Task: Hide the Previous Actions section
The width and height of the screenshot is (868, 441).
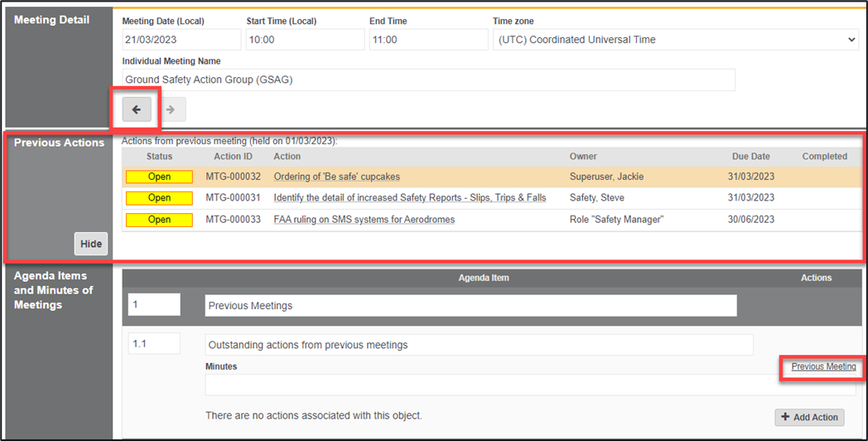Action: [91, 244]
